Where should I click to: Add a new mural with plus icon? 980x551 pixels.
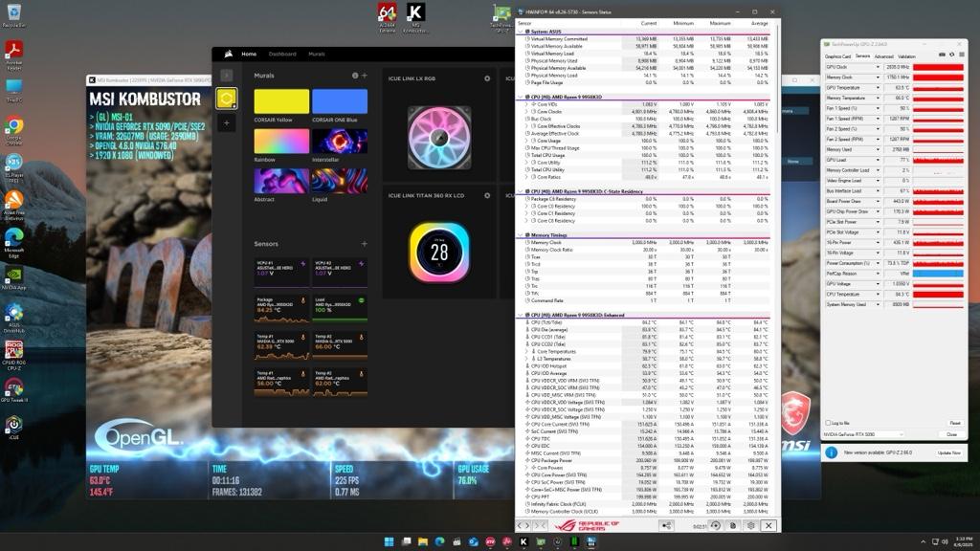(365, 76)
